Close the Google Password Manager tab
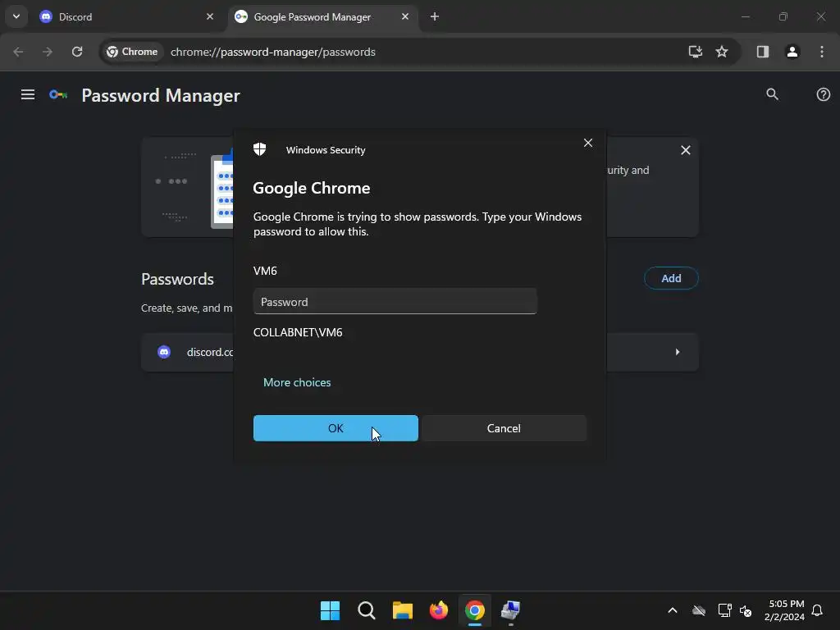840x630 pixels. point(405,16)
